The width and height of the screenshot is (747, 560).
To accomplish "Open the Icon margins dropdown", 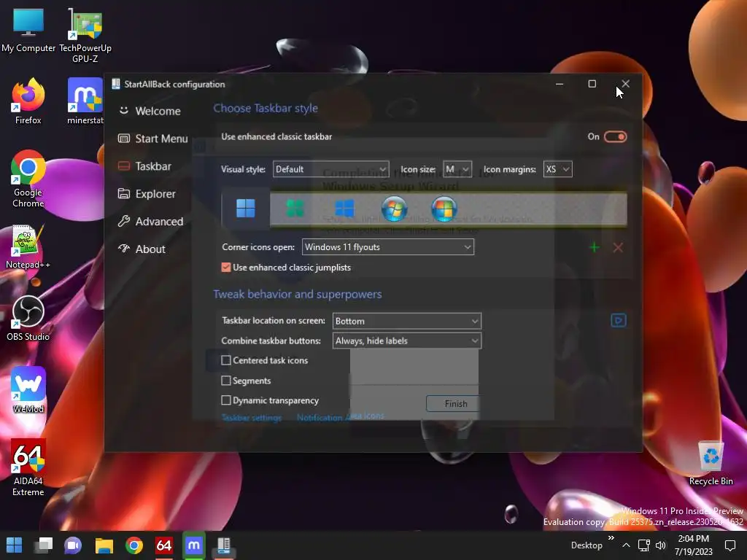I will coord(558,169).
